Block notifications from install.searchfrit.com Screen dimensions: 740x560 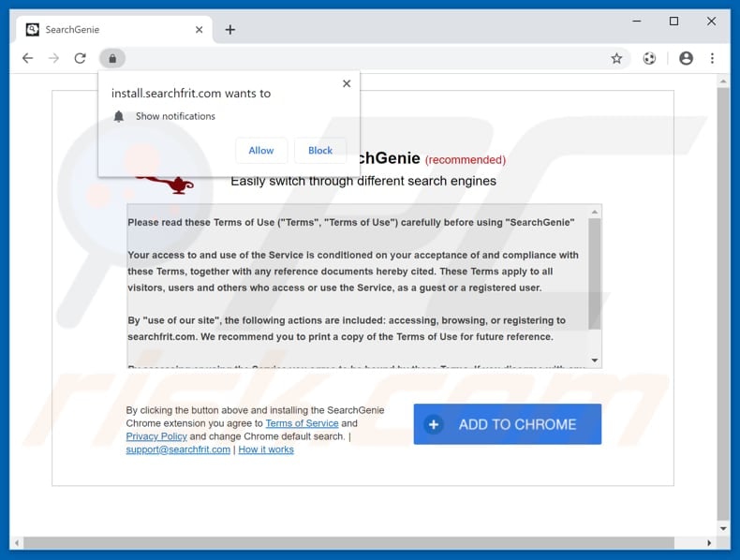(x=320, y=151)
